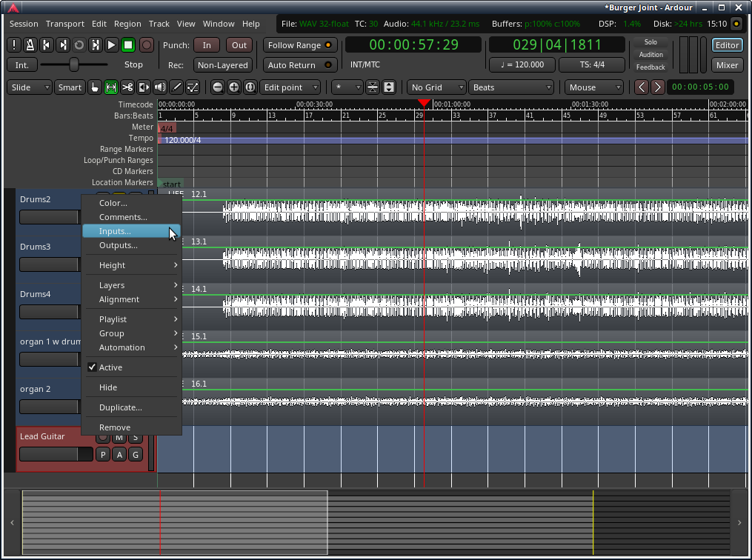752x560 pixels.
Task: Click the Zoom In magnifier icon
Action: click(x=233, y=87)
